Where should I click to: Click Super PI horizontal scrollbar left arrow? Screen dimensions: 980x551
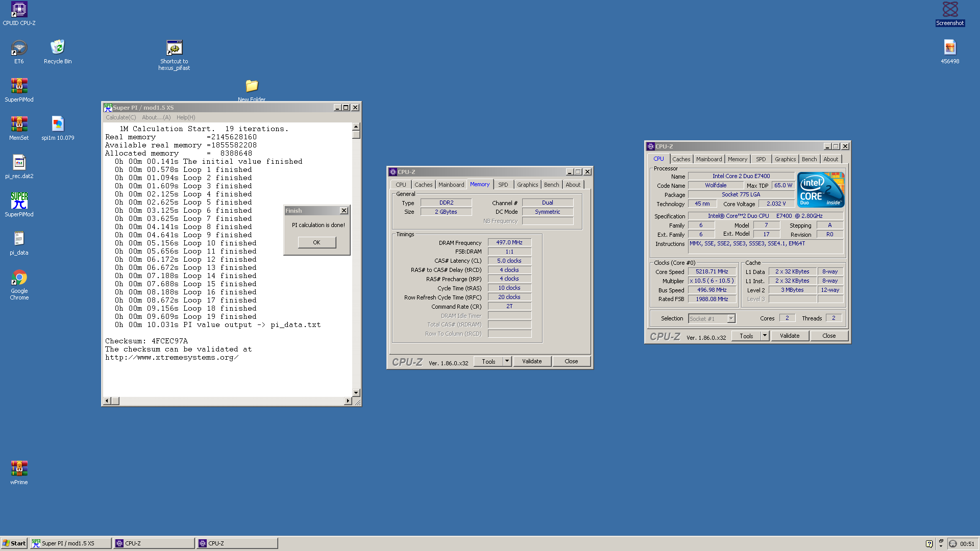107,401
